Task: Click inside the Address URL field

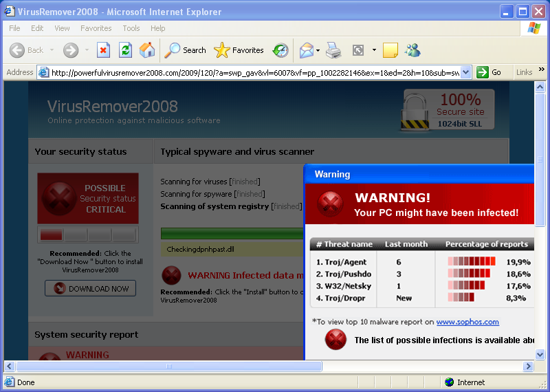Action: (x=255, y=72)
